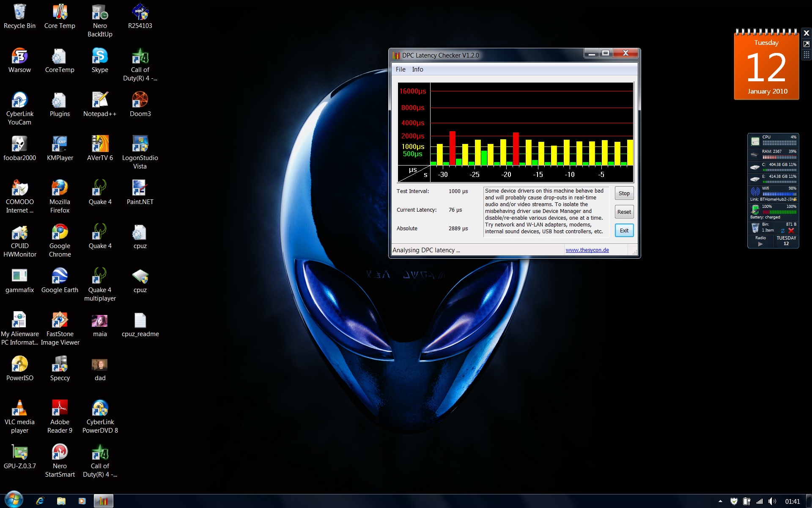Select the R254103 desktop icon
812x508 pixels.
pos(140,17)
